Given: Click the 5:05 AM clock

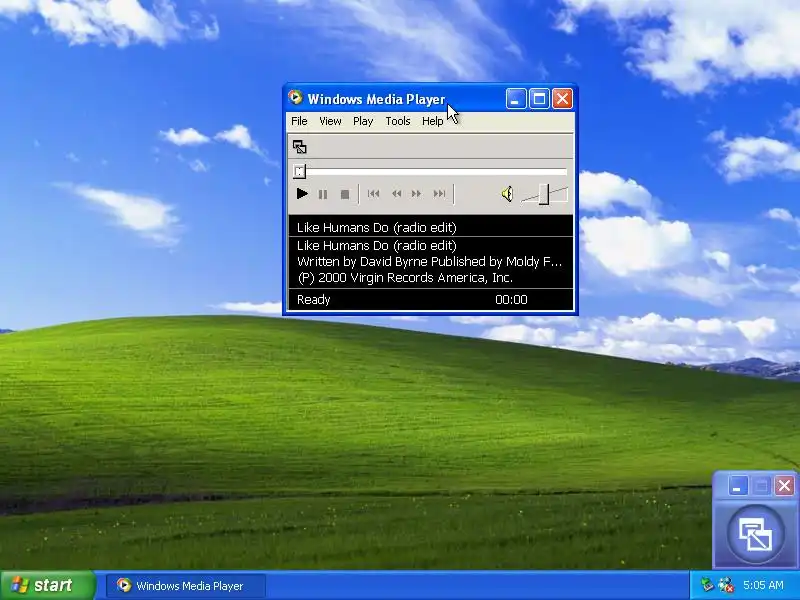Looking at the screenshot, I should pyautogui.click(x=763, y=585).
